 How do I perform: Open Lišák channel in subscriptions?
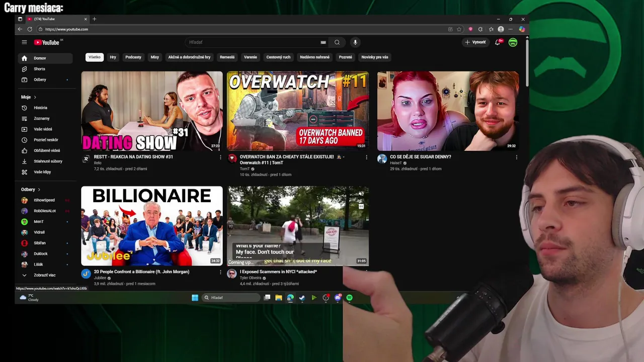point(45,264)
